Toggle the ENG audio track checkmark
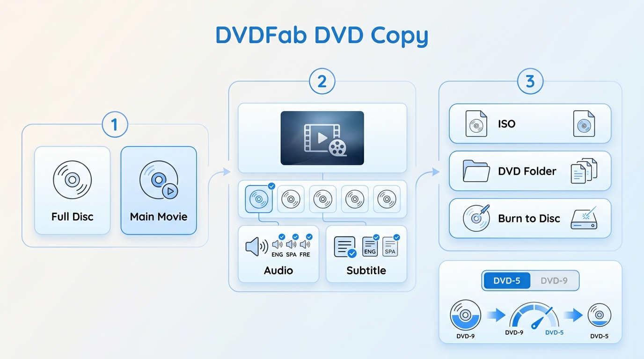 point(282,237)
